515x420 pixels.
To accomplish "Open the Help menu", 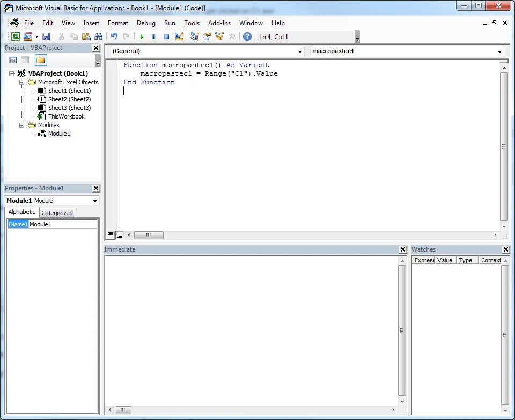I will pos(278,23).
